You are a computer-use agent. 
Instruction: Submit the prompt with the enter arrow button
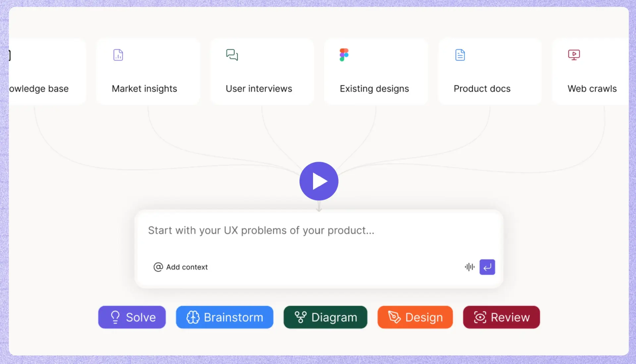click(x=487, y=267)
